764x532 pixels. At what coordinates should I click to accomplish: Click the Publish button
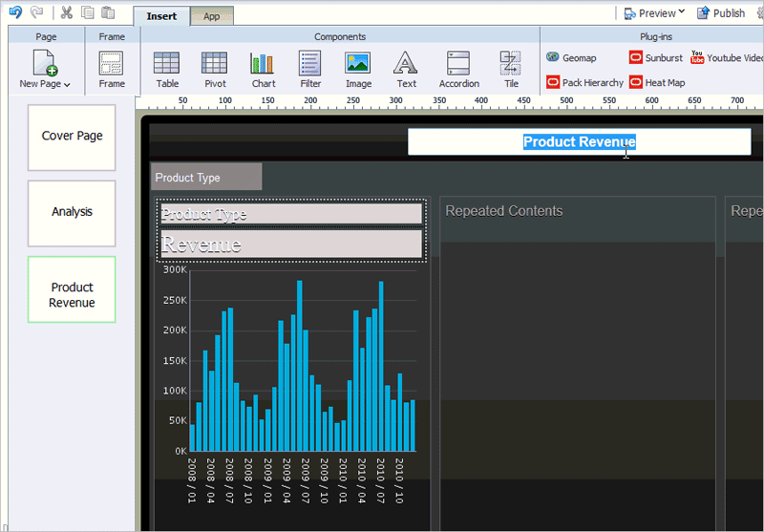(721, 13)
